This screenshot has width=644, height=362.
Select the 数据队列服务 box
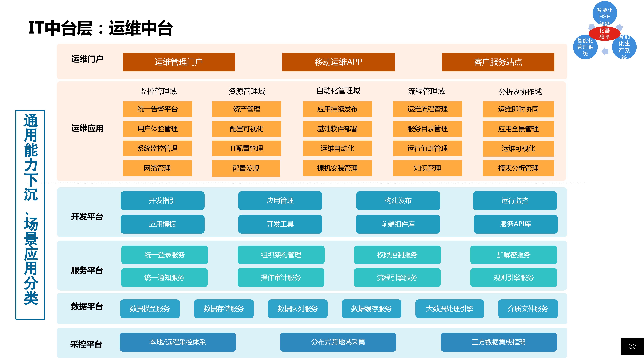297,309
